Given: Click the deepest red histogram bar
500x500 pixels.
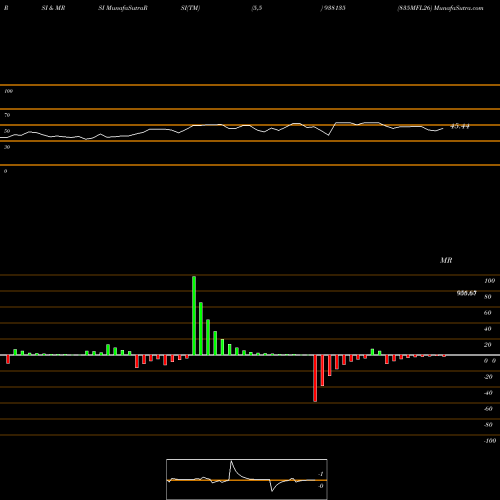Looking at the screenshot, I should point(315,378).
